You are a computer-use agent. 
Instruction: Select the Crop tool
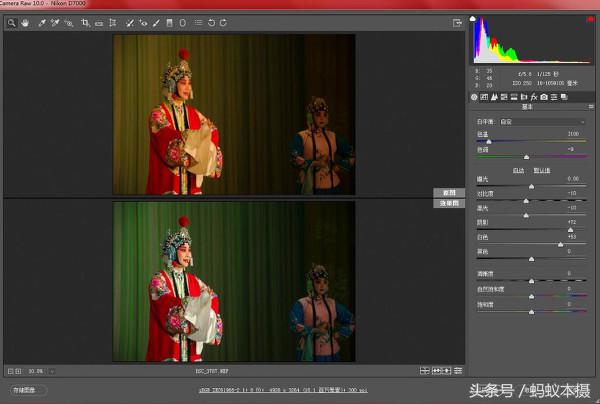pos(85,23)
